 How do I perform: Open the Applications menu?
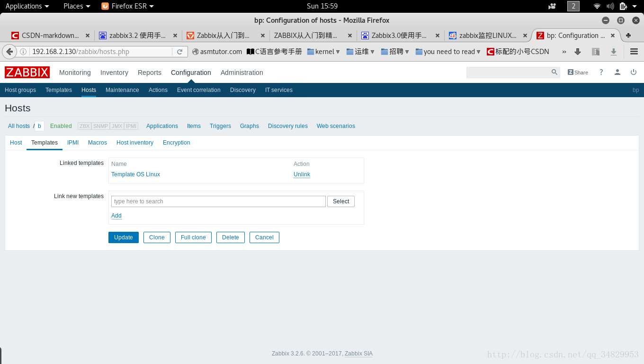tap(27, 6)
